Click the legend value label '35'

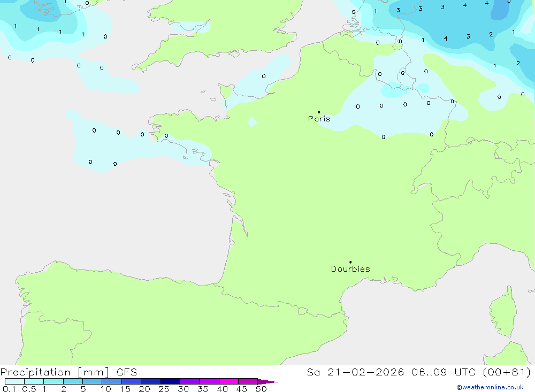pyautogui.click(x=203, y=389)
